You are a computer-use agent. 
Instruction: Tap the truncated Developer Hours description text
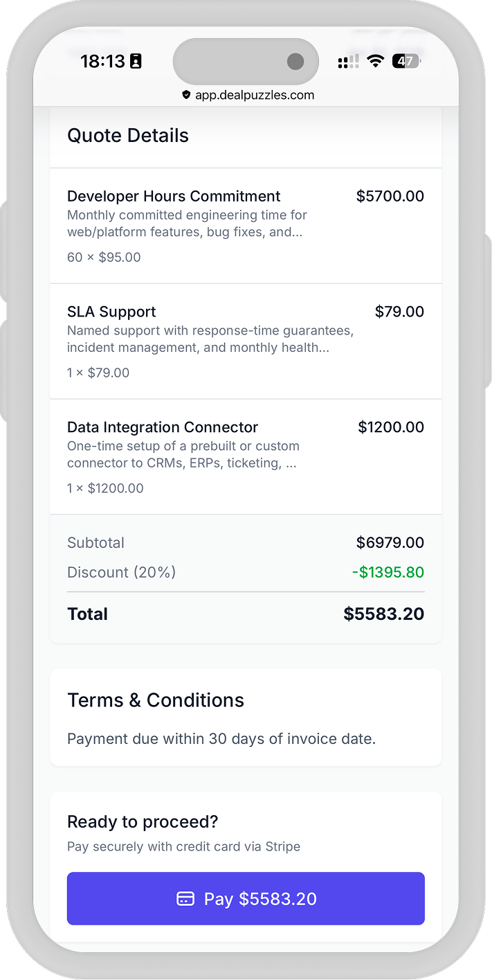coord(187,224)
